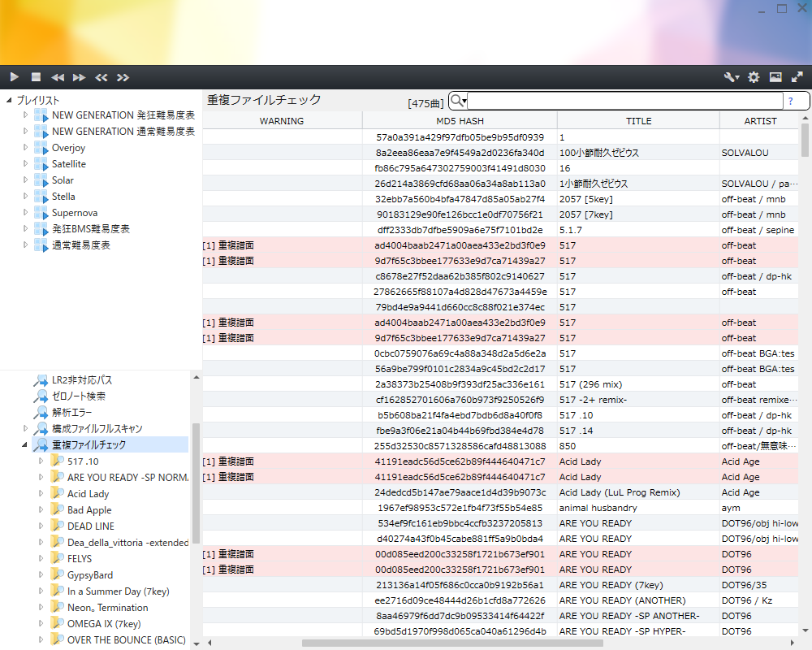Viewport: 812px width, 650px height.
Task: Select the row titled 100小節耐久ゼビウス
Action: point(500,153)
